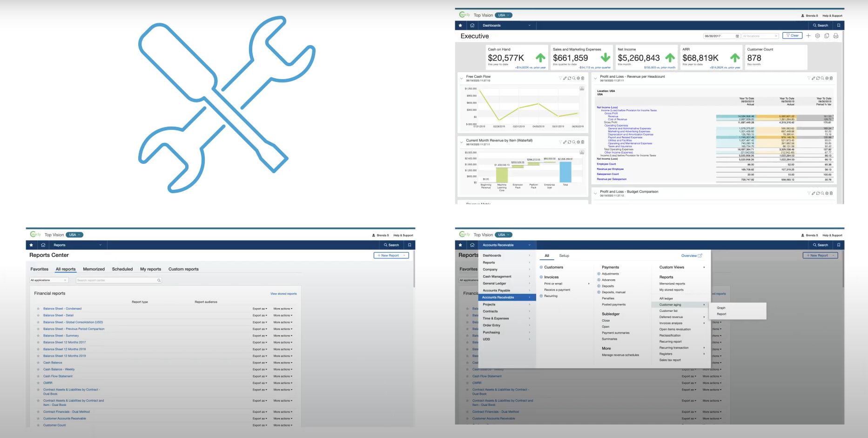Viewport: 868px width, 438px height.
Task: Collapse the Free Cash Flow panel chevron
Action: [461, 78]
